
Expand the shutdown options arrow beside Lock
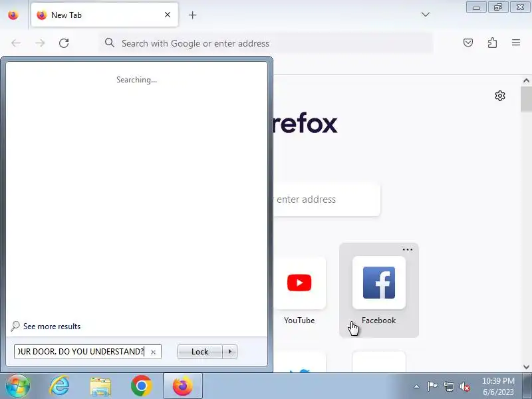229,352
